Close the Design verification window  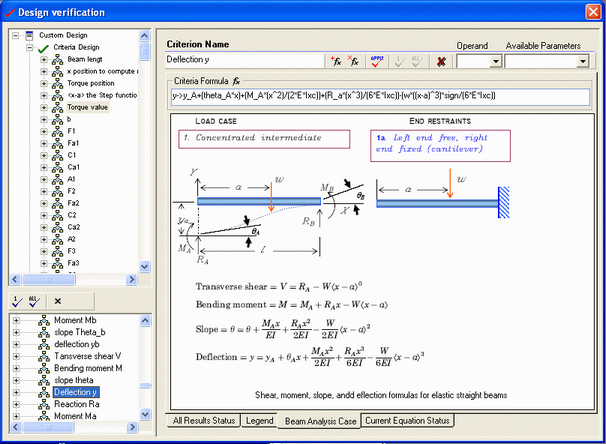point(593,12)
